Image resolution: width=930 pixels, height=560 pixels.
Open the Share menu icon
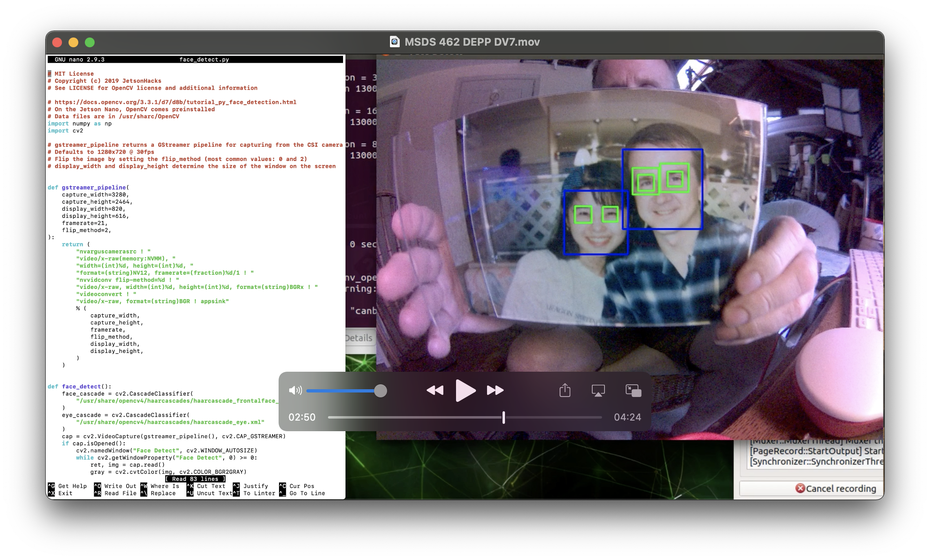click(565, 390)
